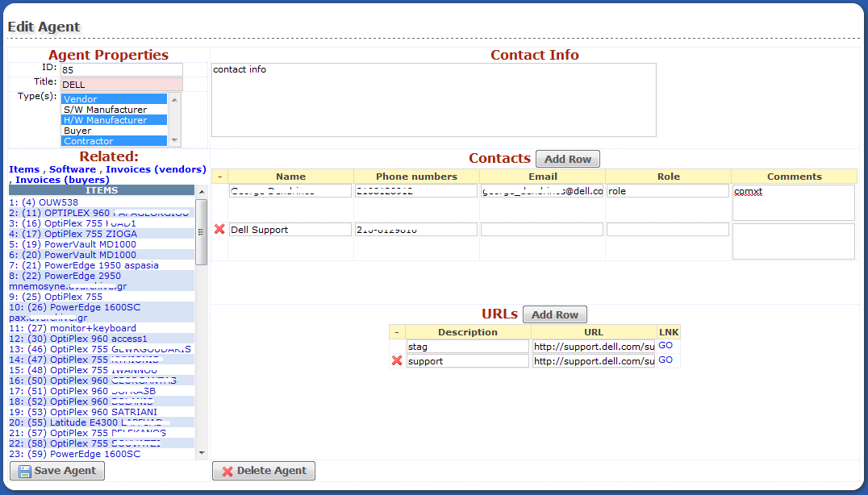Open Invoices (buyers) link
The width and height of the screenshot is (868, 495).
[63, 180]
